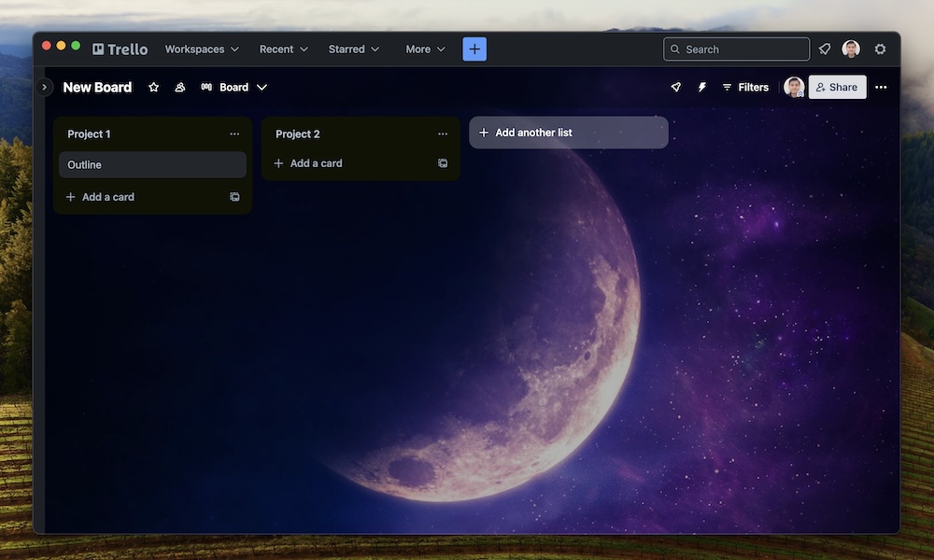
Task: Click the notifications bell icon
Action: coord(825,49)
